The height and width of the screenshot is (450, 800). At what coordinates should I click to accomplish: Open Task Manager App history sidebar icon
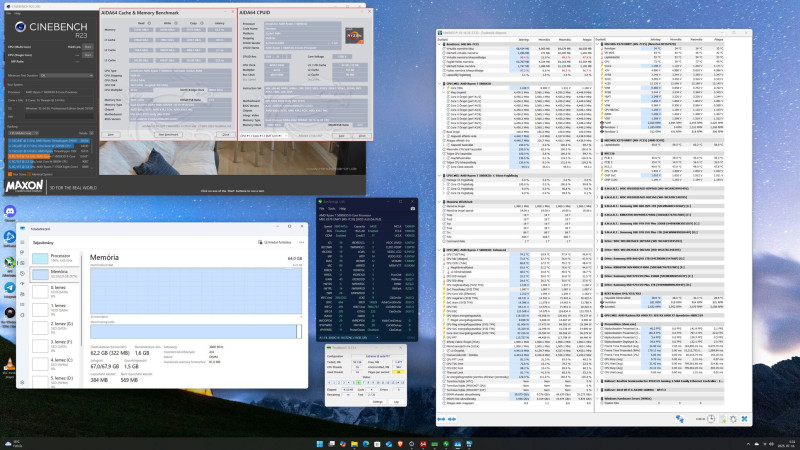click(22, 273)
